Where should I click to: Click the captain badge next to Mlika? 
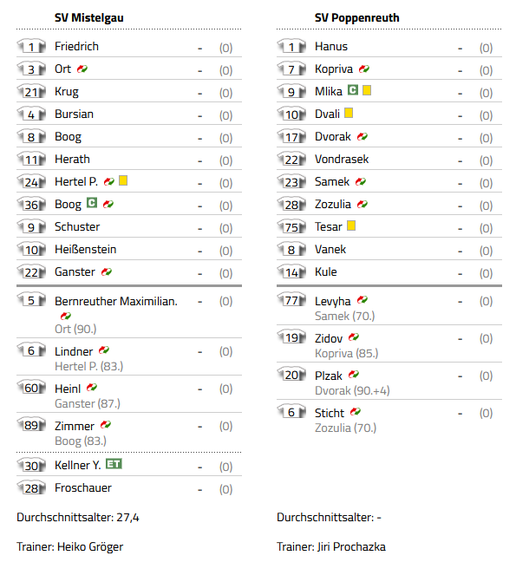pyautogui.click(x=353, y=90)
